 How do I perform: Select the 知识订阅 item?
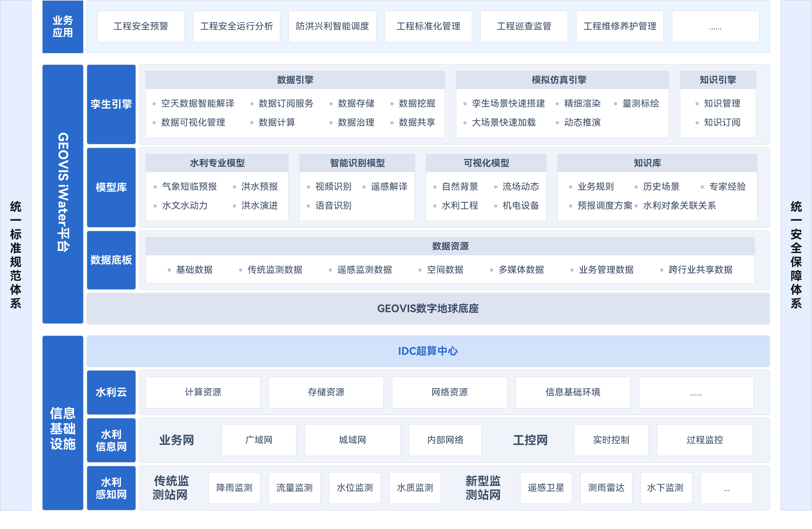tap(722, 122)
